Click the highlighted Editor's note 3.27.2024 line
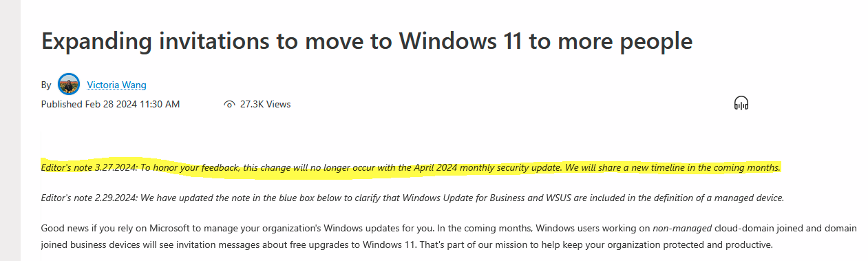The image size is (868, 261). coord(411,167)
